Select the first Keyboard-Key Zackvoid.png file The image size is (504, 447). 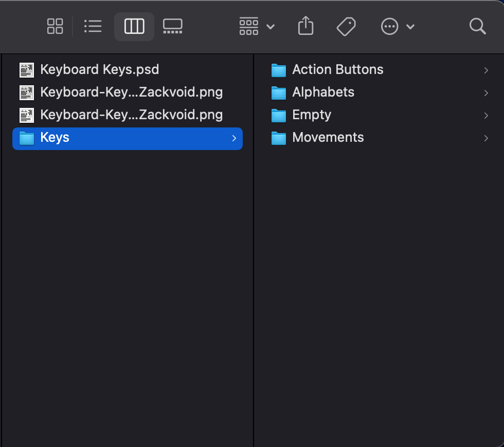131,92
